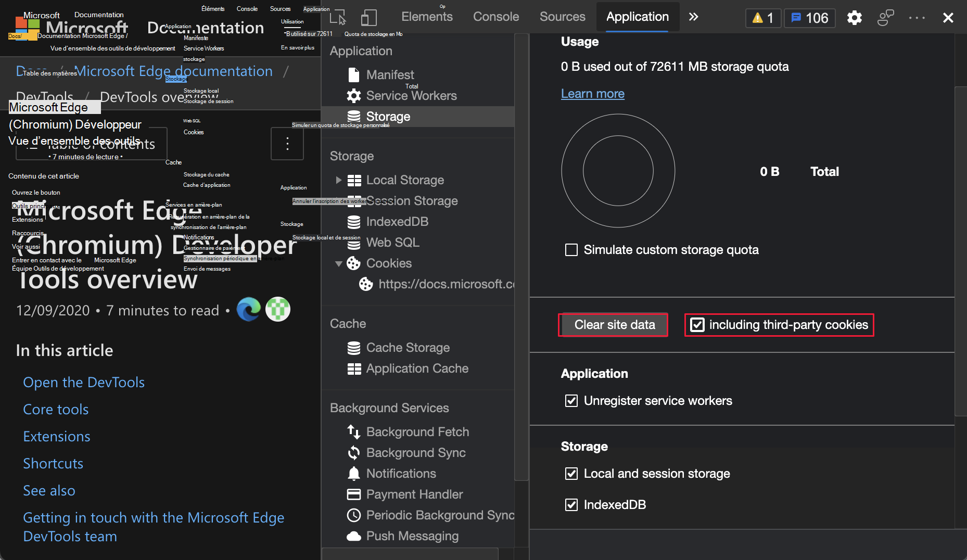
Task: Click the Application sidebar vertical scrollbar
Action: 521,257
